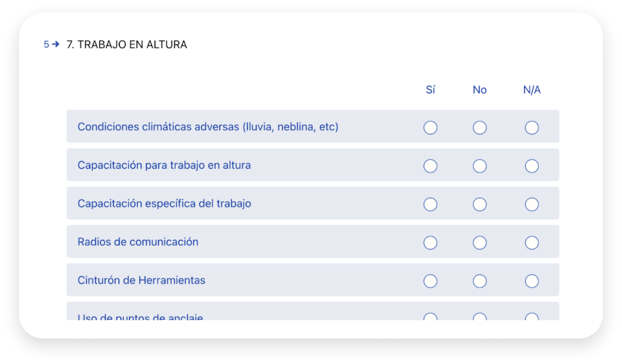The image size is (622, 364).
Task: Choose No for Capacitación específica del trabajo
Action: [480, 204]
